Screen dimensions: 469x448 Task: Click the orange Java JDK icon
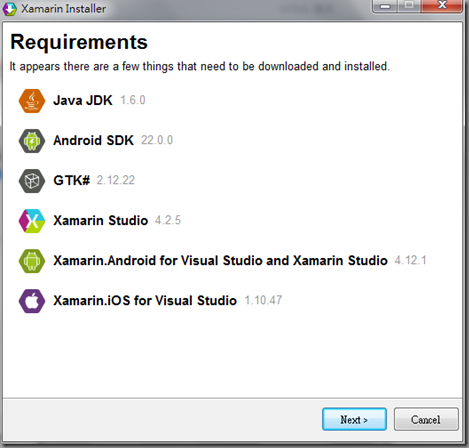click(x=32, y=101)
